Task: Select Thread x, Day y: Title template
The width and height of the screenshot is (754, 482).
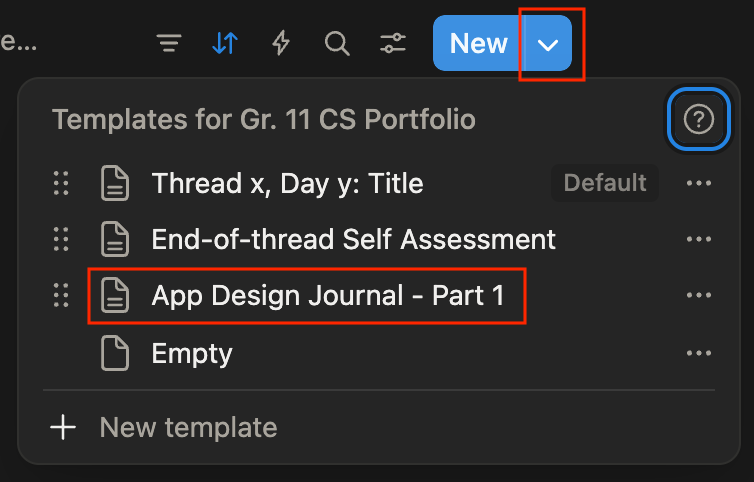Action: pos(287,183)
